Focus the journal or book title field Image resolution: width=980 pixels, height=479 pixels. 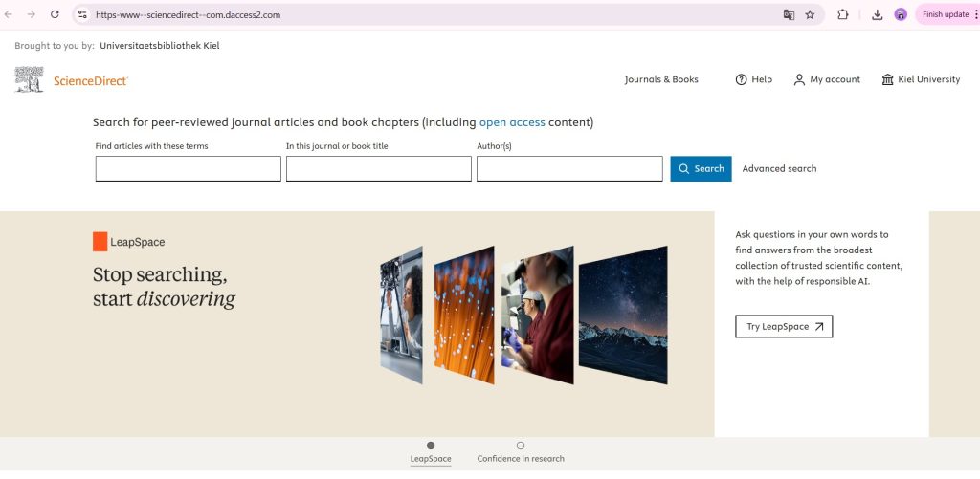(x=379, y=168)
